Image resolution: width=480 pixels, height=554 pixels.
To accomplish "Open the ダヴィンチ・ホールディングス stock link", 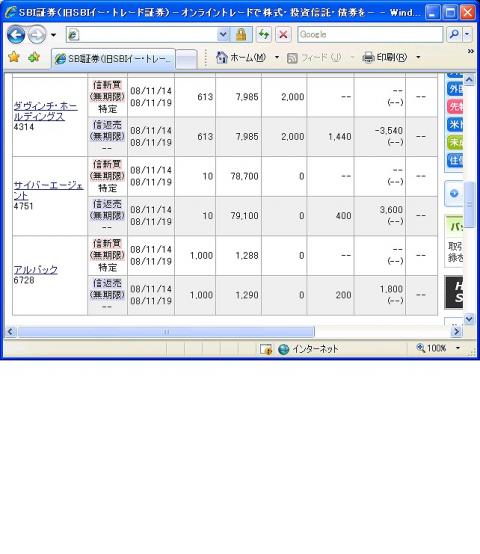I will pyautogui.click(x=46, y=111).
